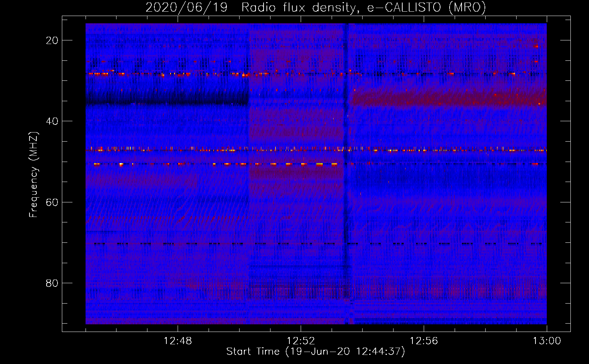Click the 13:00 time tick label
589x364 pixels.
(x=547, y=341)
